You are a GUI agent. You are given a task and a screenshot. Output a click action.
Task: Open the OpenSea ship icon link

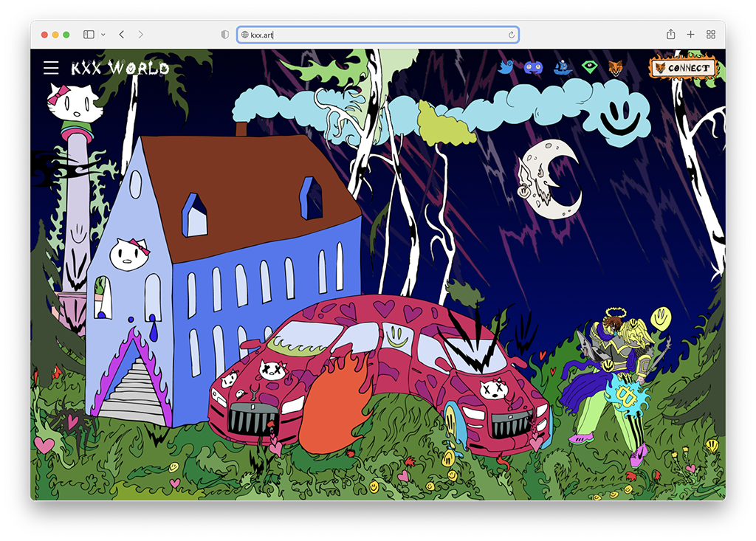(563, 68)
